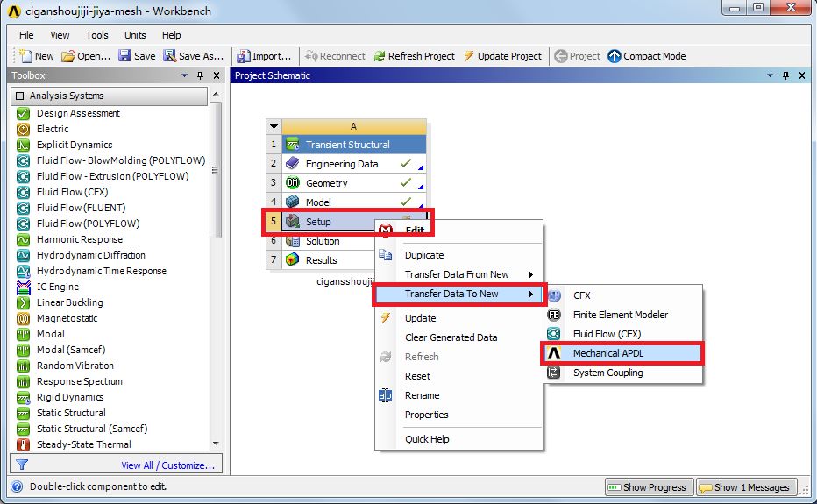This screenshot has width=817, height=504.
Task: Click the Random Vibration icon
Action: click(x=23, y=366)
